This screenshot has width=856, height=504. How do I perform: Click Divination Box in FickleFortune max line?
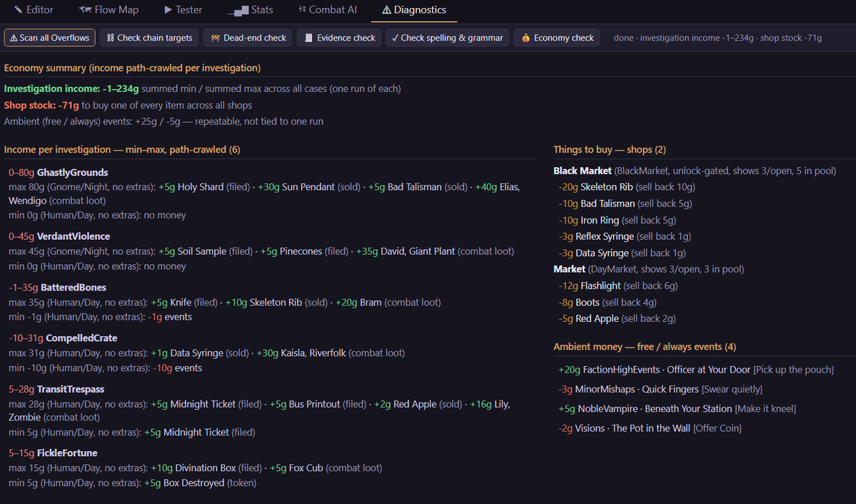pyautogui.click(x=206, y=468)
